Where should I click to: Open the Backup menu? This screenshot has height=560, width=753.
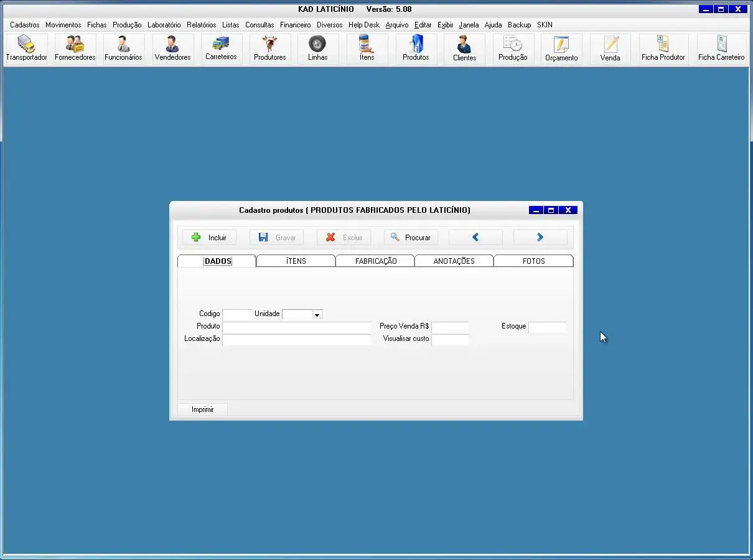coord(520,25)
